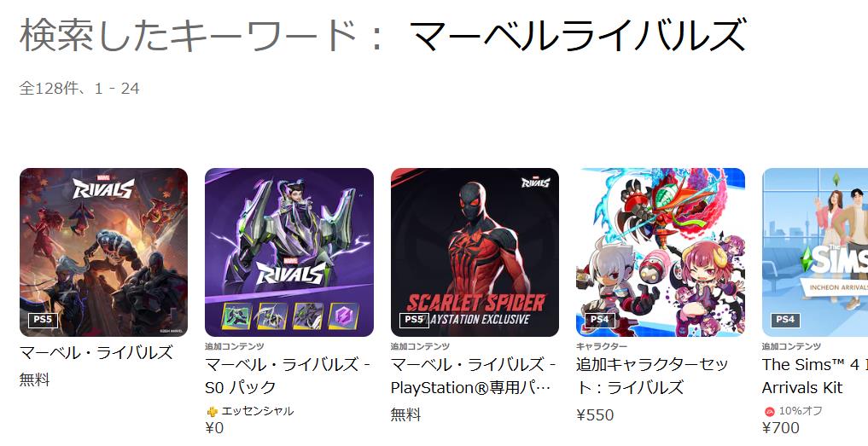Click the EA Play discount icon
The width and height of the screenshot is (868, 446).
coord(769,412)
